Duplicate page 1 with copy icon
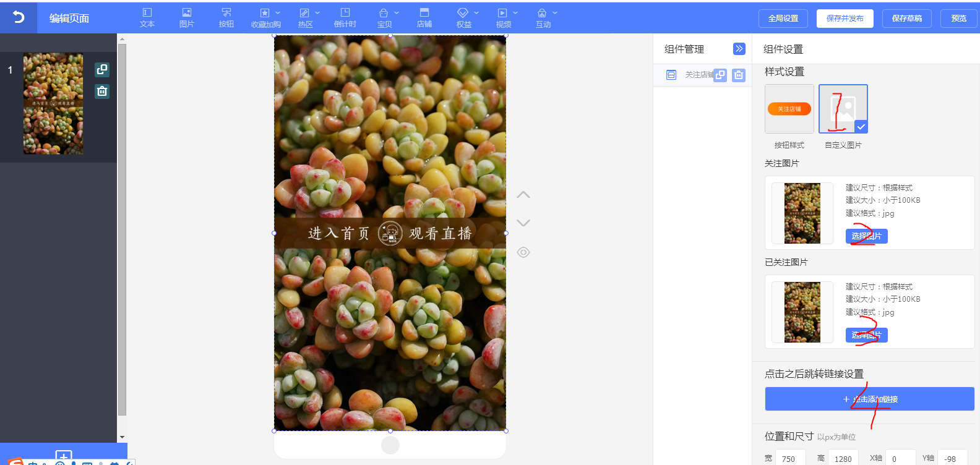The image size is (980, 465). coord(102,69)
